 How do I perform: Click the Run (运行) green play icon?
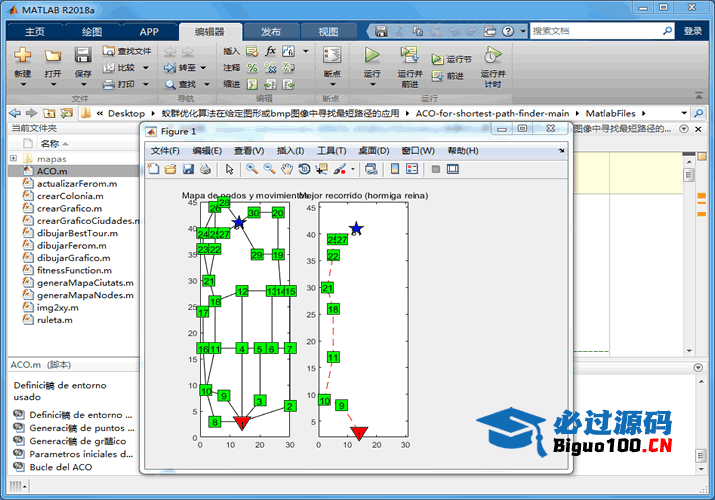372,55
